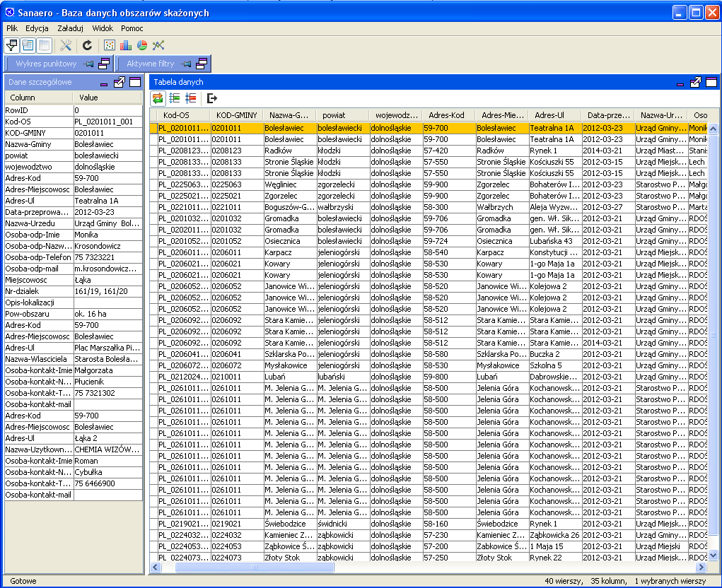Click the horizontal scrollbar right arrow

701,568
